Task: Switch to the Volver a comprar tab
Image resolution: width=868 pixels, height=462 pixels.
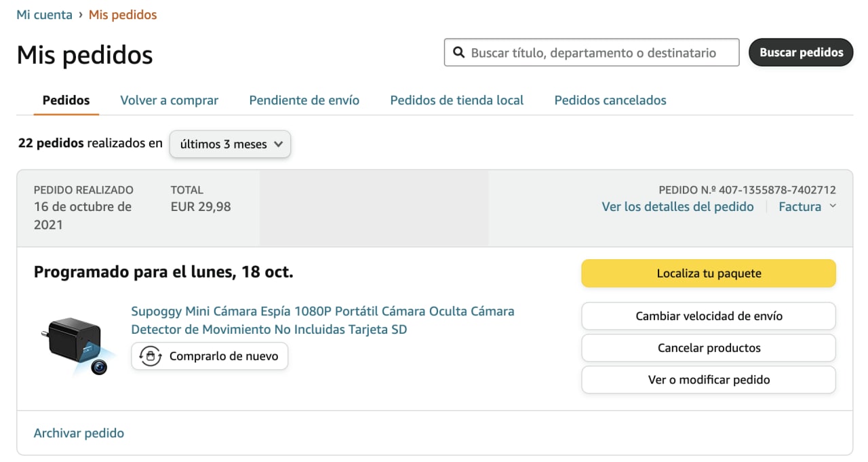Action: pos(169,100)
